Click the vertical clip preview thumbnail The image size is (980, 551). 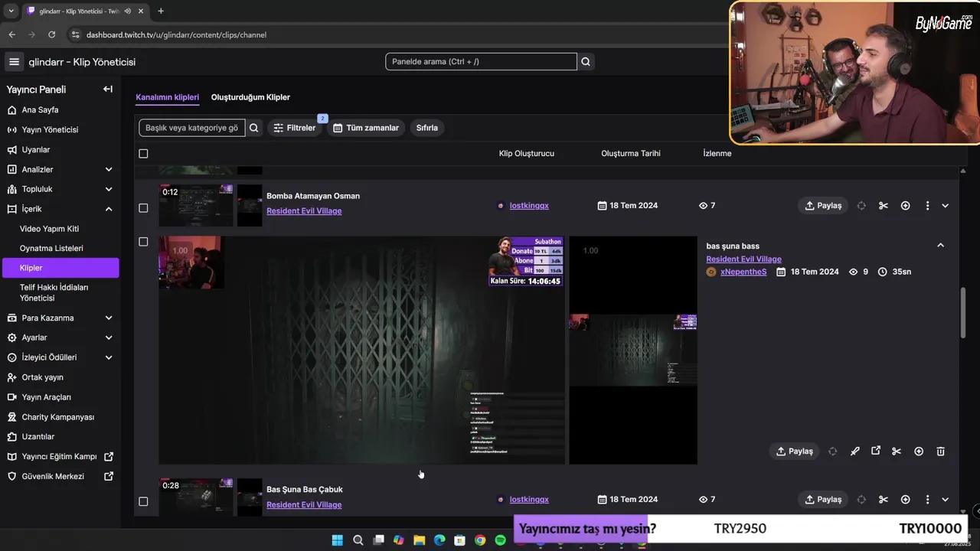pos(633,350)
